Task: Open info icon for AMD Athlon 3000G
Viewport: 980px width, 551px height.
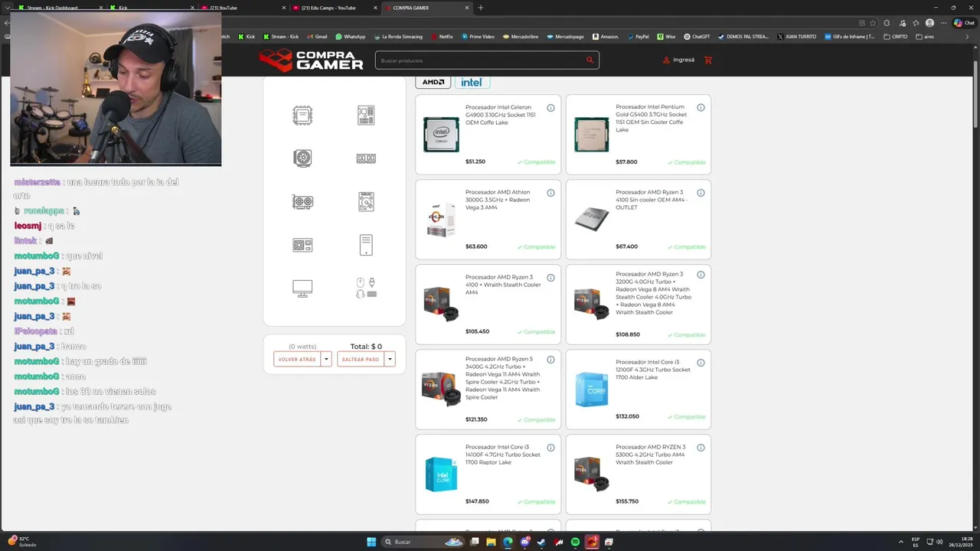Action: coord(550,193)
